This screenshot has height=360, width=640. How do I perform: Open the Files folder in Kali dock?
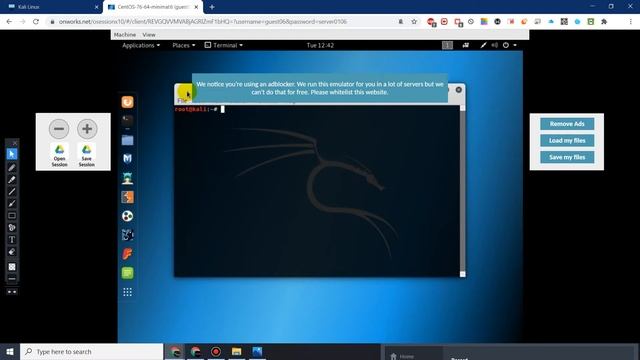(x=127, y=140)
